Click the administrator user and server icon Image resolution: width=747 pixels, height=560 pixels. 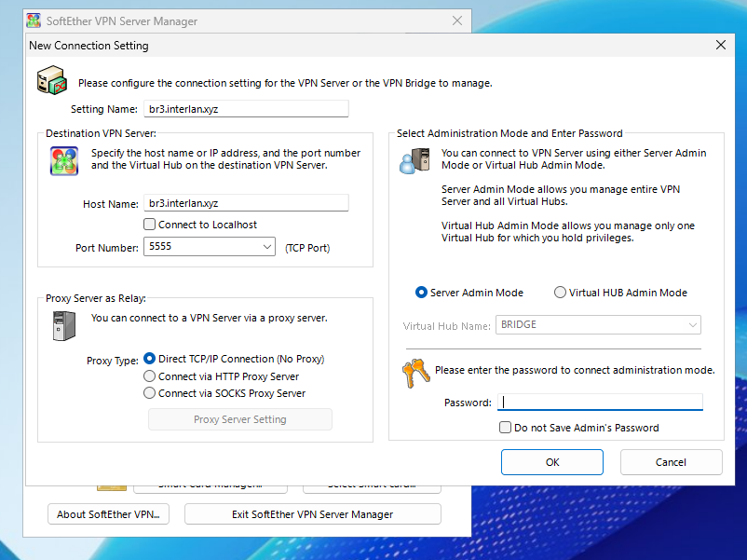coord(414,160)
